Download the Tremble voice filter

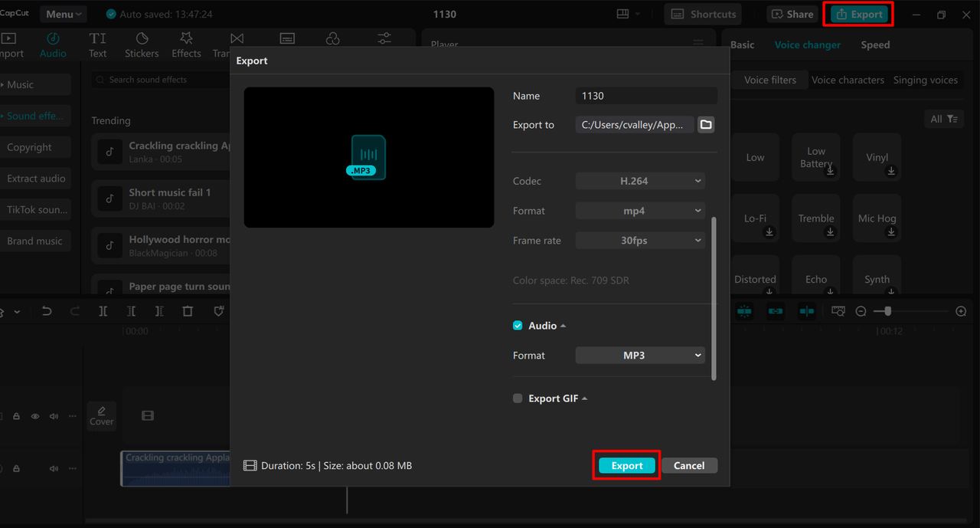[830, 232]
